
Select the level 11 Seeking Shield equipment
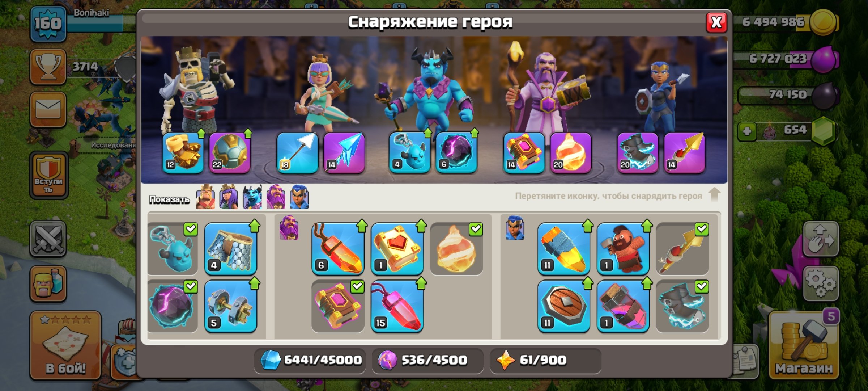click(x=563, y=306)
